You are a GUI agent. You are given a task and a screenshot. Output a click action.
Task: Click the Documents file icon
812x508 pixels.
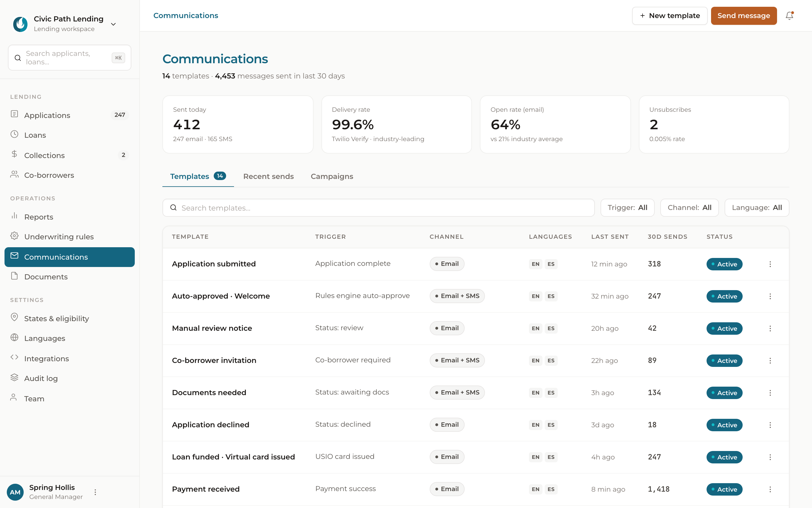tap(14, 276)
